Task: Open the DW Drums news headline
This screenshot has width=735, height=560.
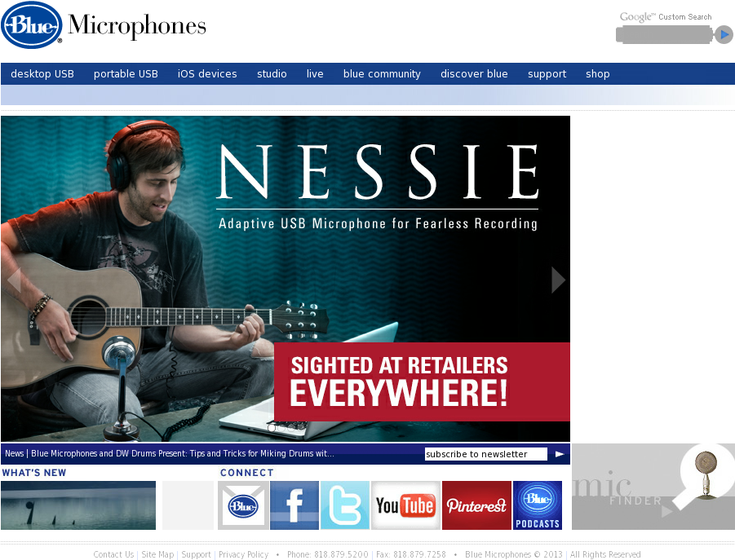Action: click(183, 453)
